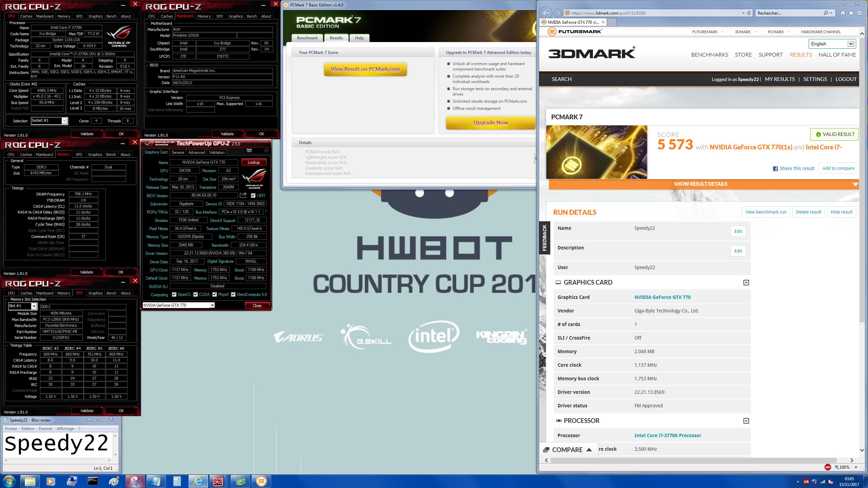Click the PCMark 7 result thumbnail image
The height and width of the screenshot is (488, 868).
(596, 152)
